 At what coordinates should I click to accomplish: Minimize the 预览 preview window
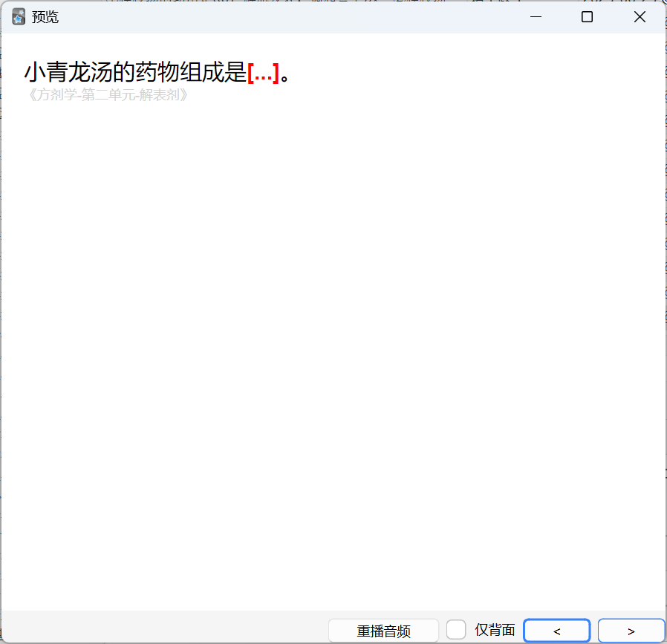[x=536, y=17]
